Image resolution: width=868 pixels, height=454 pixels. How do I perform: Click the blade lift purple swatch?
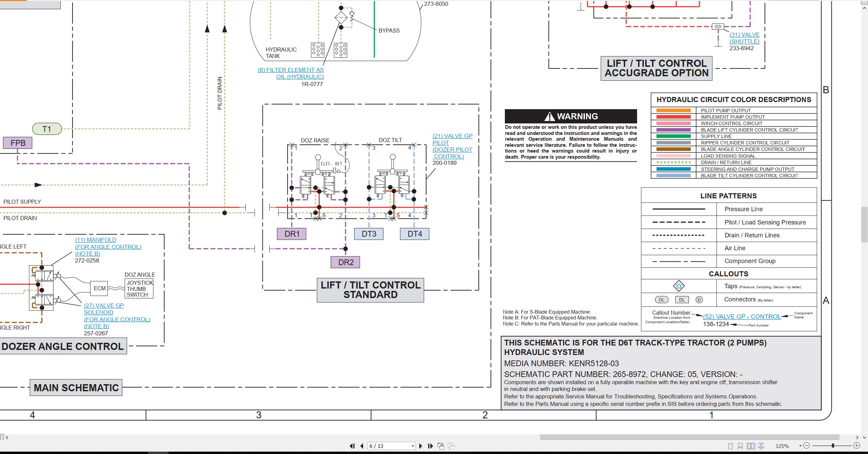click(x=673, y=130)
